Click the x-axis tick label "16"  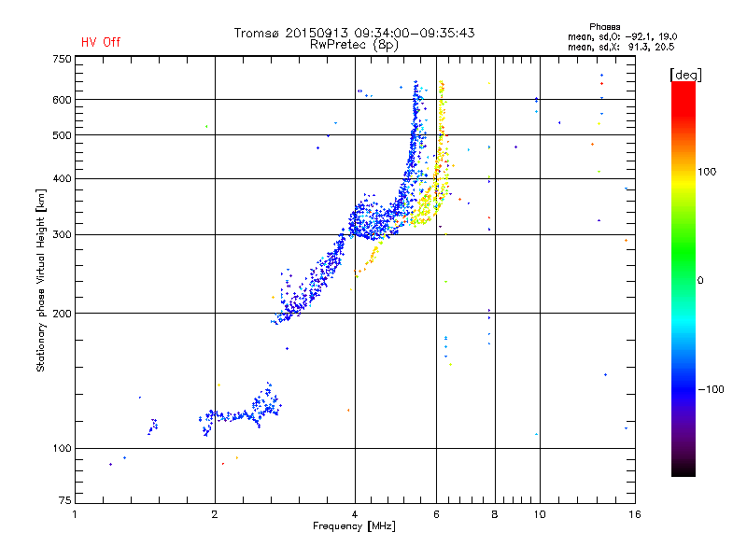(x=635, y=514)
